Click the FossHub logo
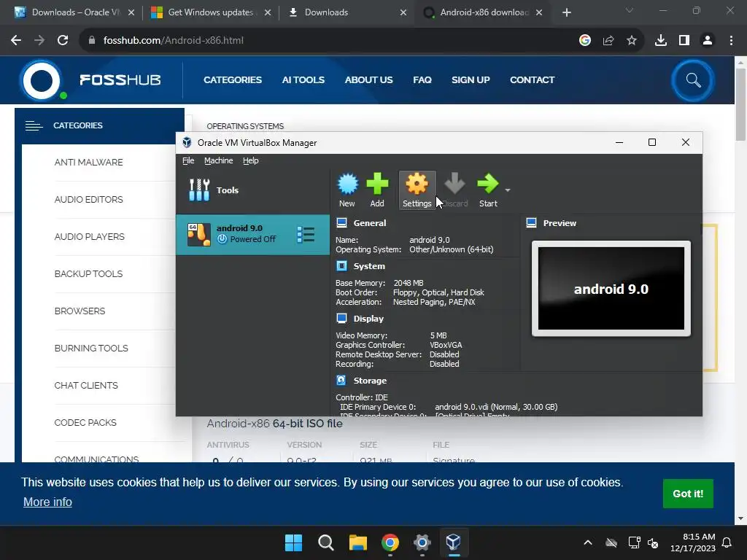 pos(90,79)
